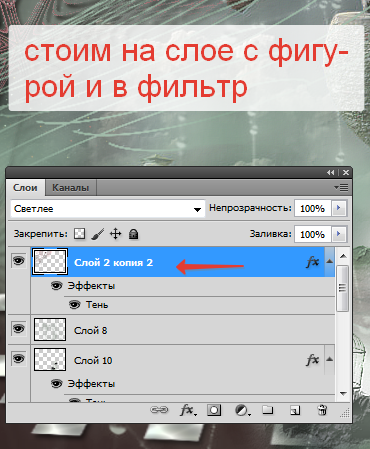Viewport: 370px width, 449px height.
Task: Create new adjustment layer from half-circle icon
Action: point(243,410)
